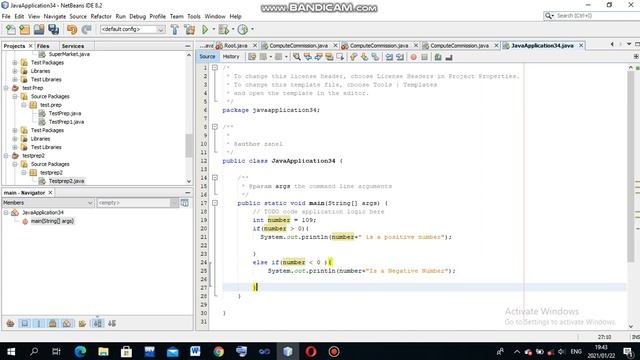640x360 pixels.
Task: Open the Members dropdown in Navigator
Action: (48, 203)
